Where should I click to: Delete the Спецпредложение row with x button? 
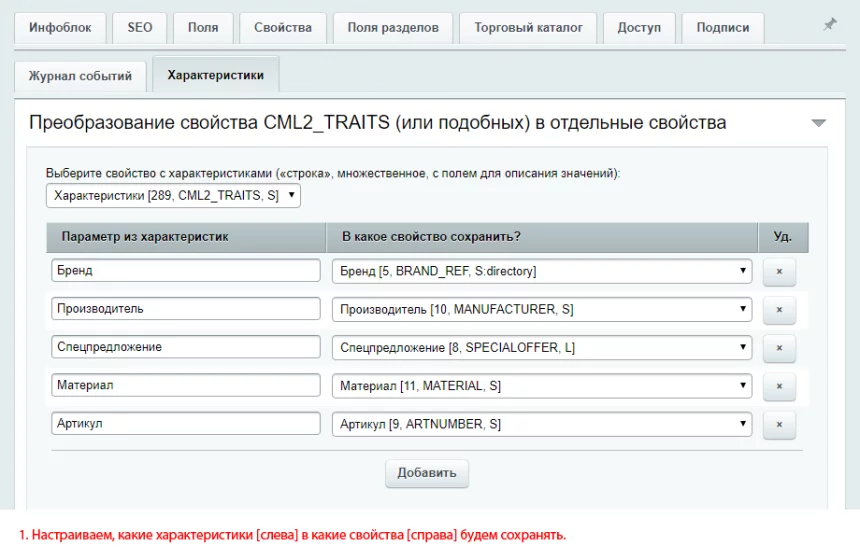pos(779,348)
